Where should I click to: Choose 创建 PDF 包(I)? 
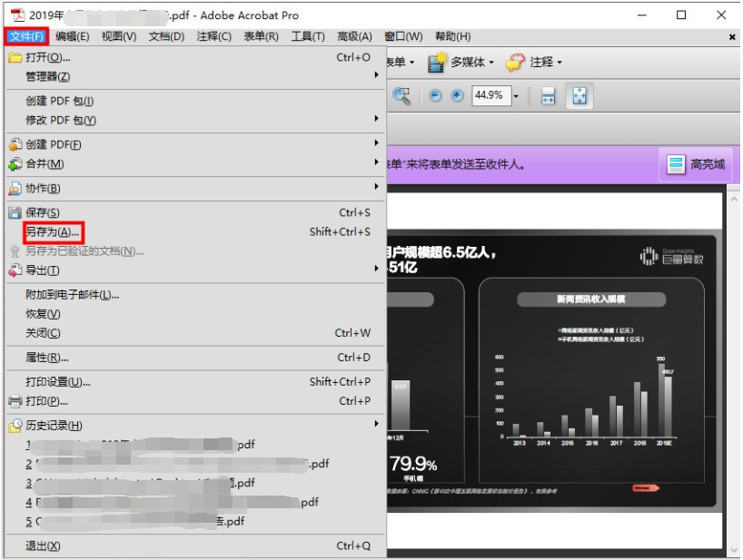(194, 101)
